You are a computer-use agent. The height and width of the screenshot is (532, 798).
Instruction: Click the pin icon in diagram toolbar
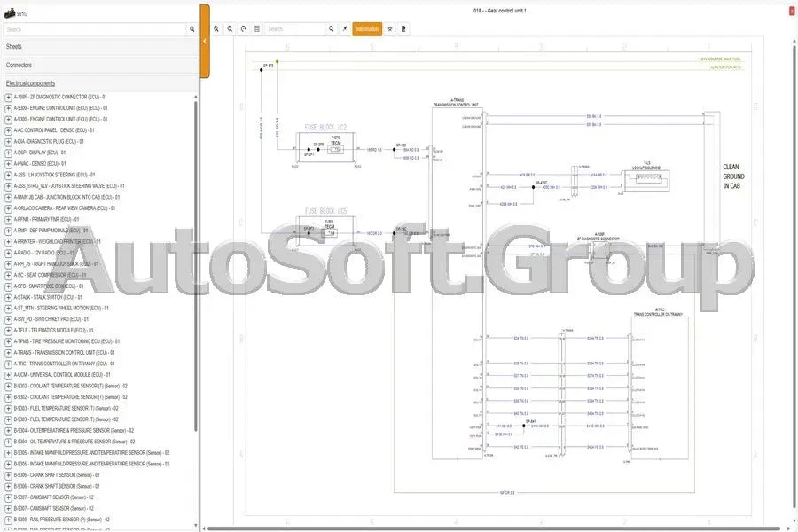click(x=345, y=29)
